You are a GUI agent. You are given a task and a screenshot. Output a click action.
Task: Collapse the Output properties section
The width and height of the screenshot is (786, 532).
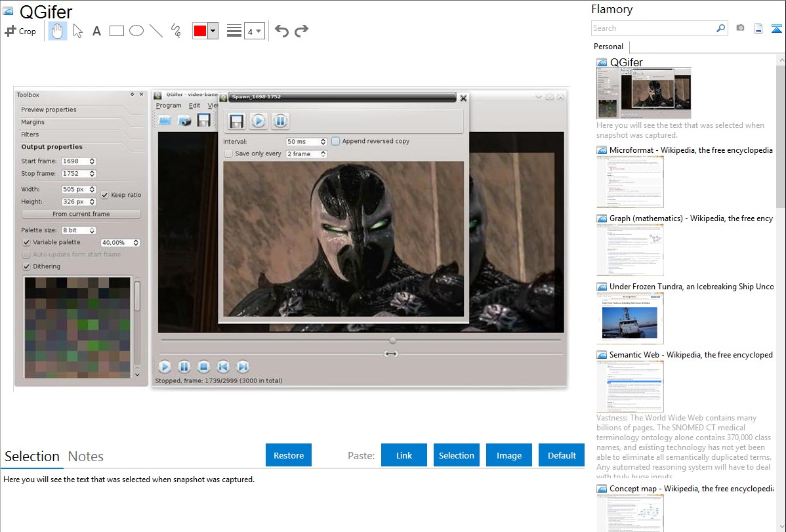[52, 147]
